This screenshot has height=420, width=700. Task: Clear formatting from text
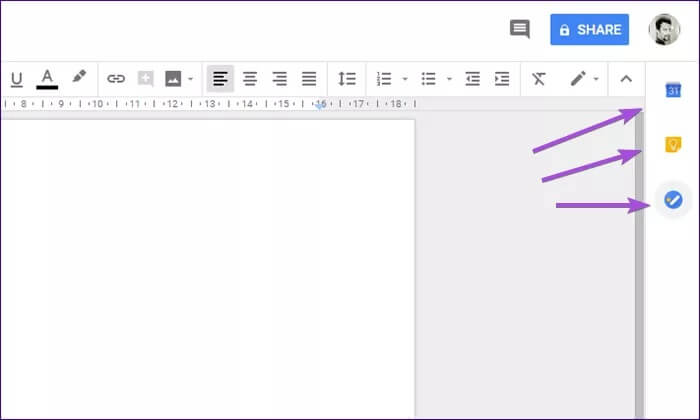point(539,78)
